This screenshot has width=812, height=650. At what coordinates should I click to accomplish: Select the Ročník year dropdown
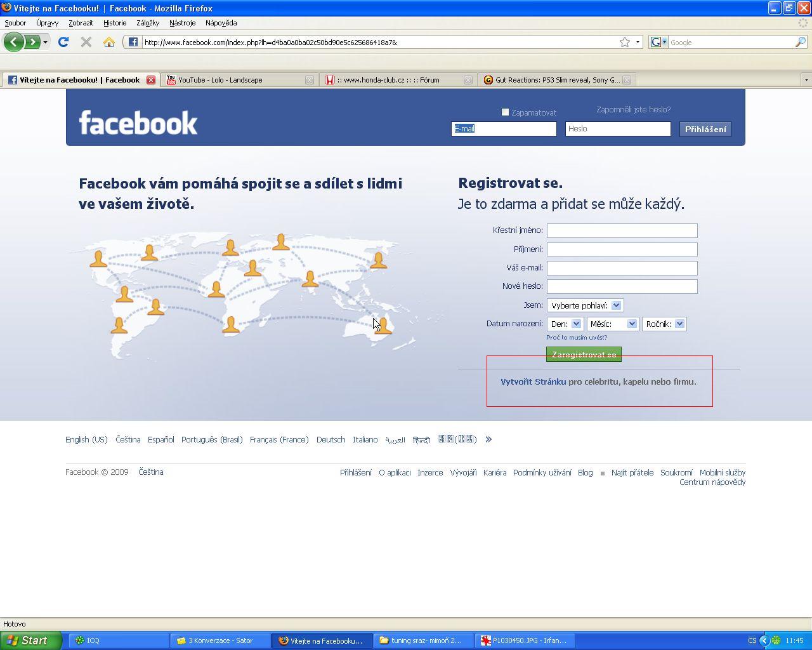[664, 324]
